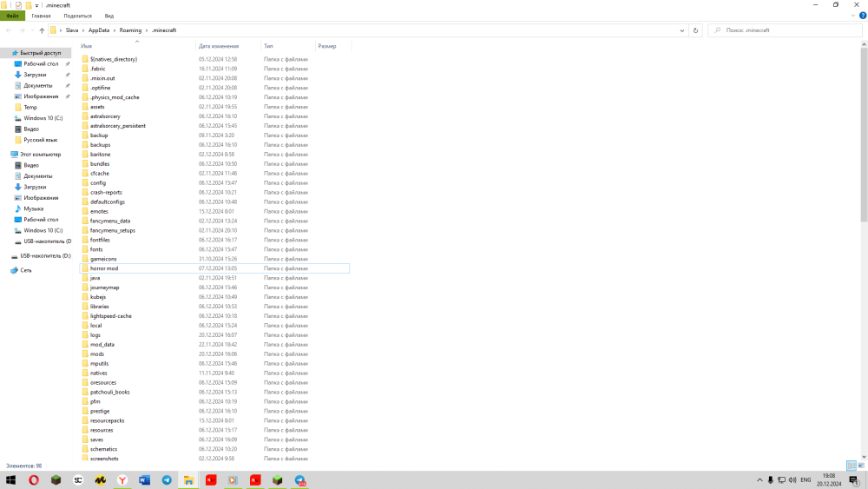Viewport: 868px width, 489px height.
Task: Launch Opera browser from taskbar
Action: (34, 480)
